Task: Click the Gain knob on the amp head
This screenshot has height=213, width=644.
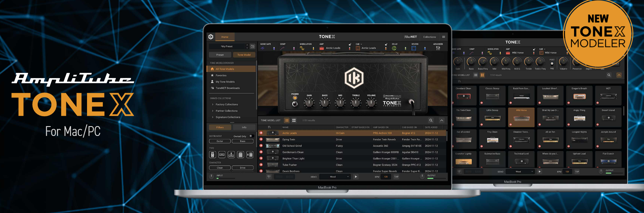Action: coord(309,103)
